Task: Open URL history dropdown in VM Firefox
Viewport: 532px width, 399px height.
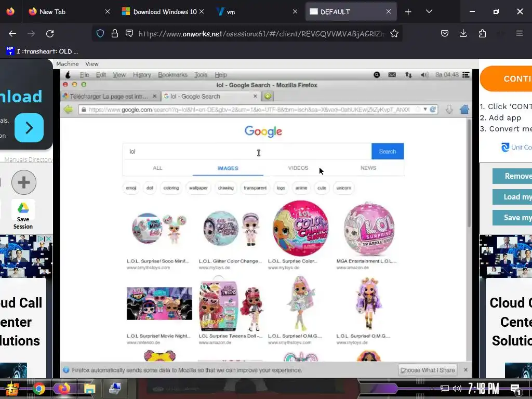Action: (x=425, y=109)
